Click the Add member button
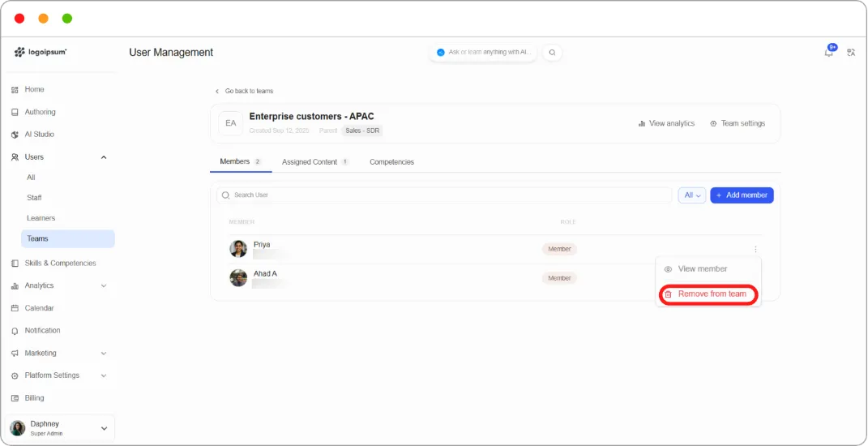868x446 pixels. pyautogui.click(x=742, y=195)
